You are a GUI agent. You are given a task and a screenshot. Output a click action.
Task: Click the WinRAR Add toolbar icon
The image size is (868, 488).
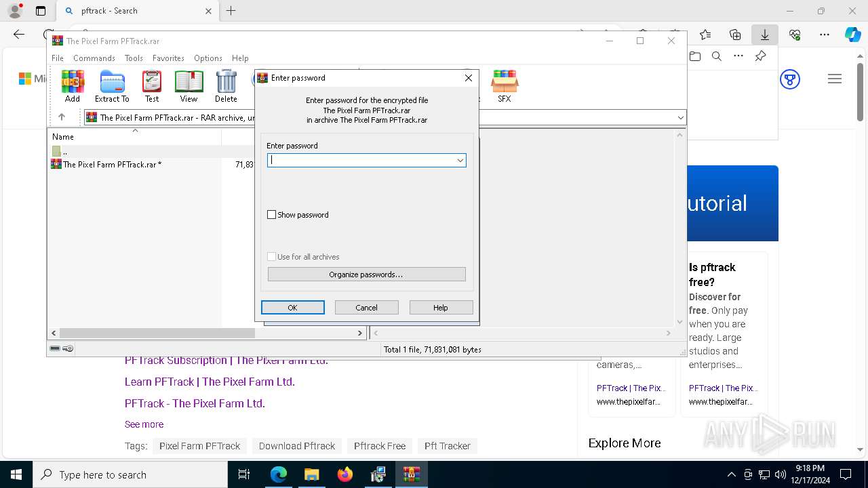click(x=73, y=86)
